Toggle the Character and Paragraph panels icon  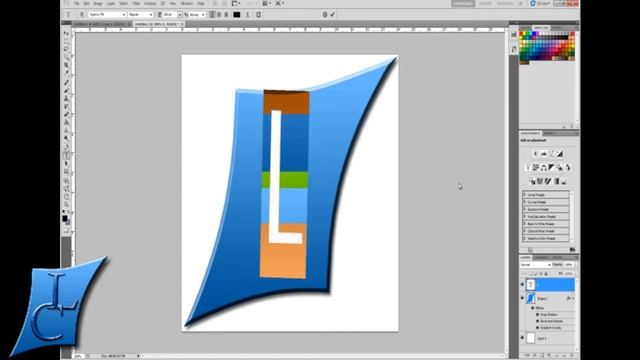click(258, 15)
